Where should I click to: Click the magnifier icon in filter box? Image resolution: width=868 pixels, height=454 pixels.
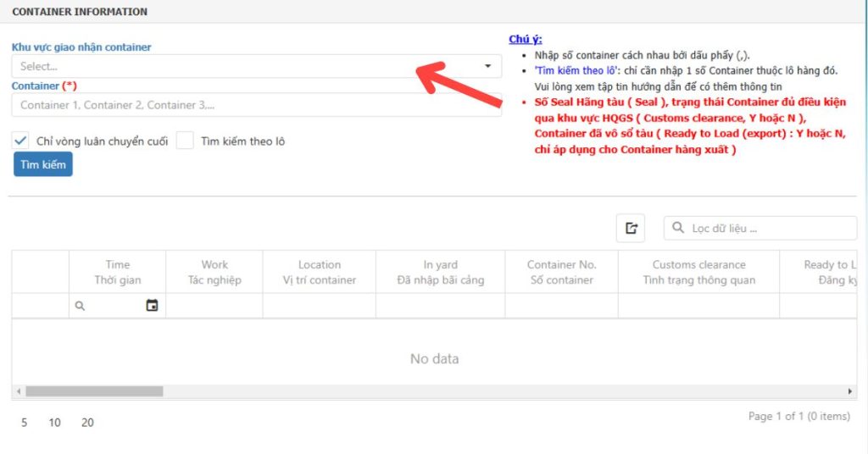click(677, 227)
